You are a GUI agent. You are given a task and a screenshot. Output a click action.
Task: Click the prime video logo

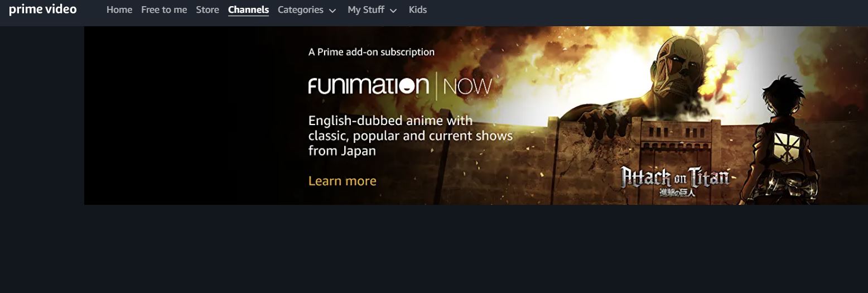pos(43,9)
